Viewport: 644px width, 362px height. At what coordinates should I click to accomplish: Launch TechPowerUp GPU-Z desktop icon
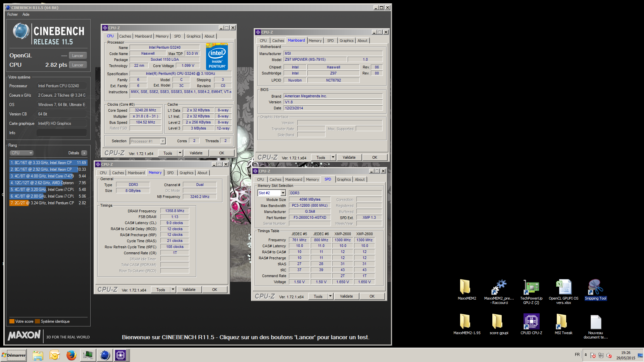tap(531, 287)
